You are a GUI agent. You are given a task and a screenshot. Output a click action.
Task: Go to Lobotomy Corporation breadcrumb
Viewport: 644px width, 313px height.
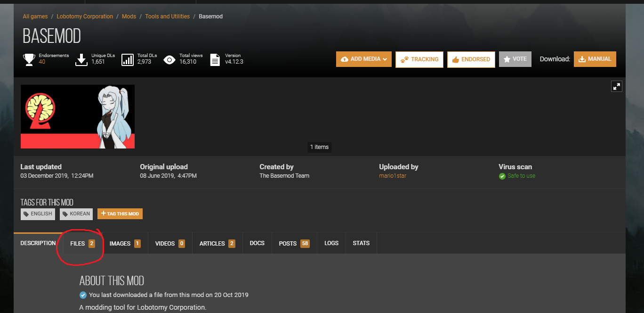point(85,16)
